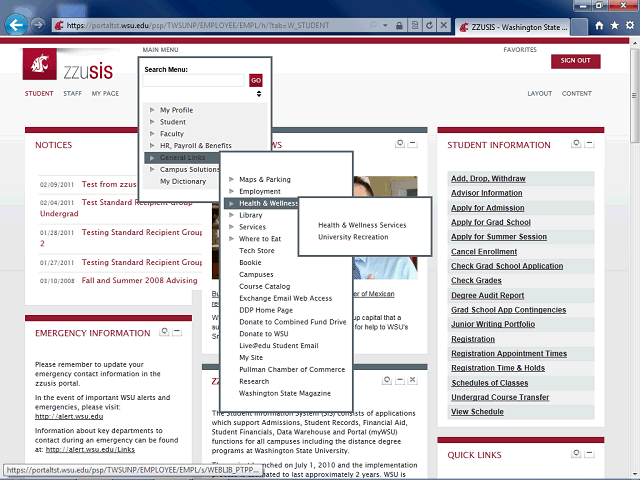
Task: Click the compatibility view icon in the address bar
Action: (415, 25)
